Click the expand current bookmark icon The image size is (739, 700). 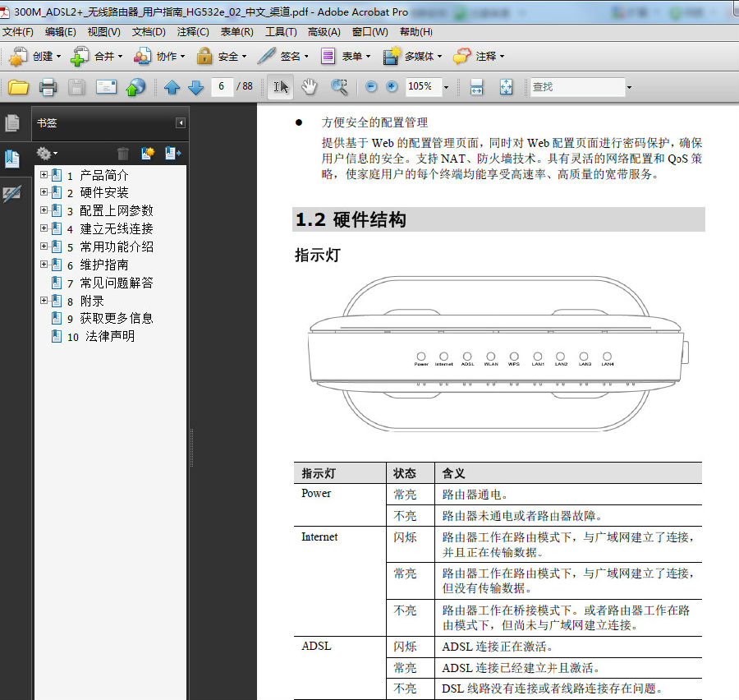[173, 154]
